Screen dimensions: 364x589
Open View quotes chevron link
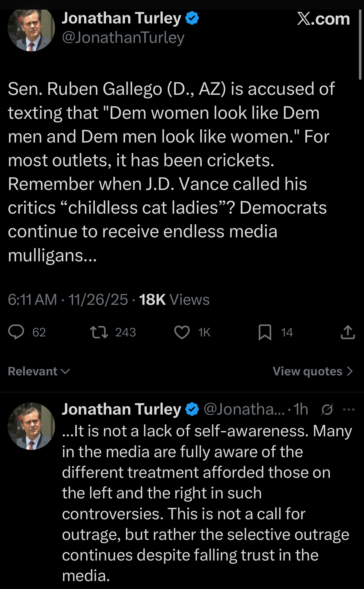[313, 371]
